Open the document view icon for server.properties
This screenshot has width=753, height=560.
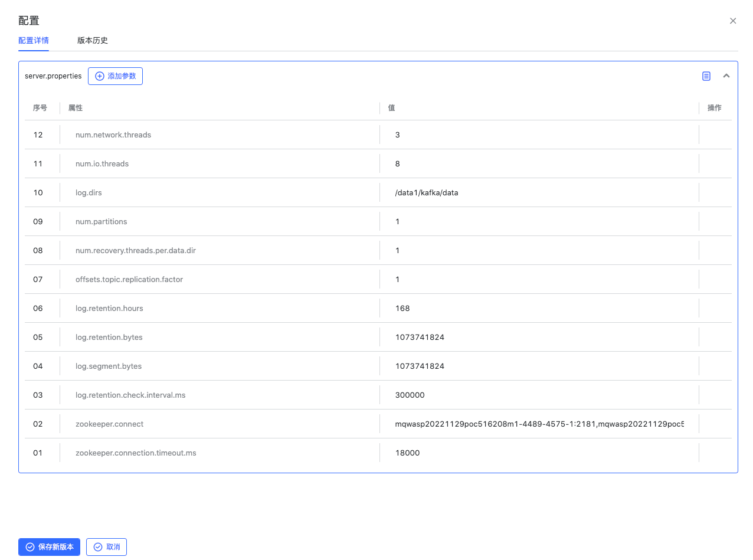706,76
